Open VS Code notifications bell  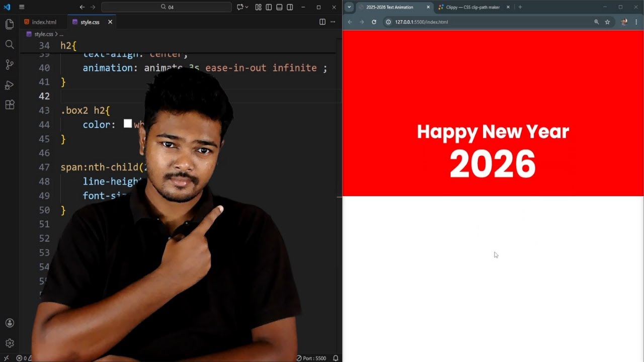(336, 358)
